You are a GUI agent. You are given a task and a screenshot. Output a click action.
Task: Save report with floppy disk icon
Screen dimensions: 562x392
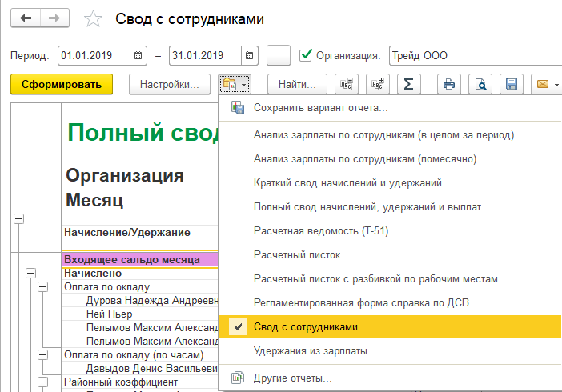tap(511, 84)
